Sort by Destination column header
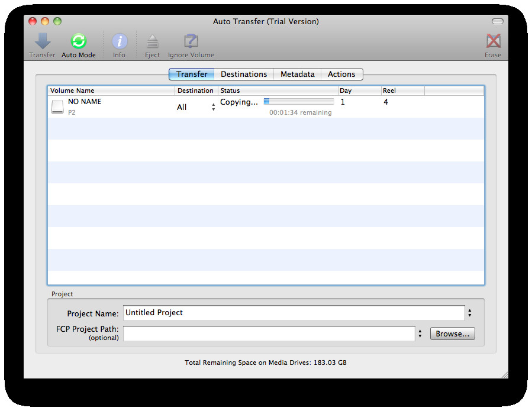532x411 pixels. tap(196, 90)
